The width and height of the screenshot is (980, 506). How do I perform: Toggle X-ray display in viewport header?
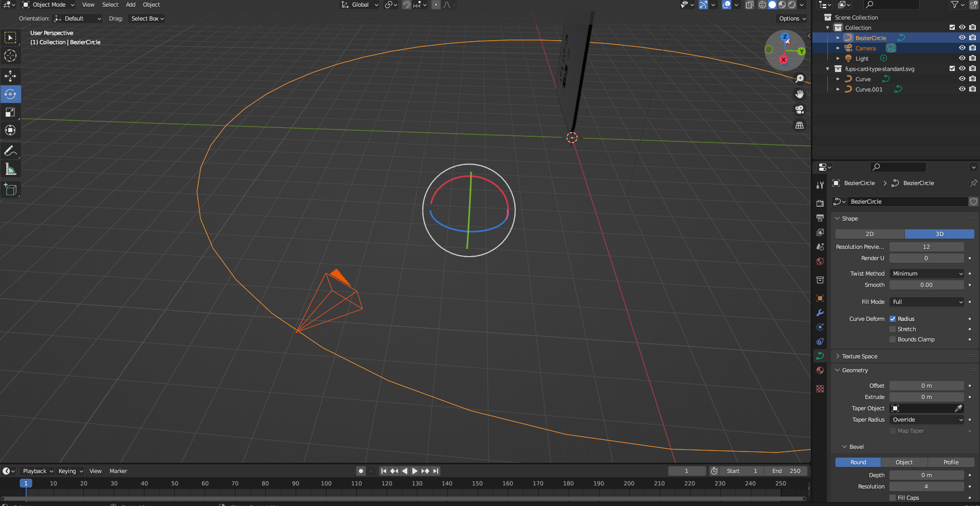(750, 5)
